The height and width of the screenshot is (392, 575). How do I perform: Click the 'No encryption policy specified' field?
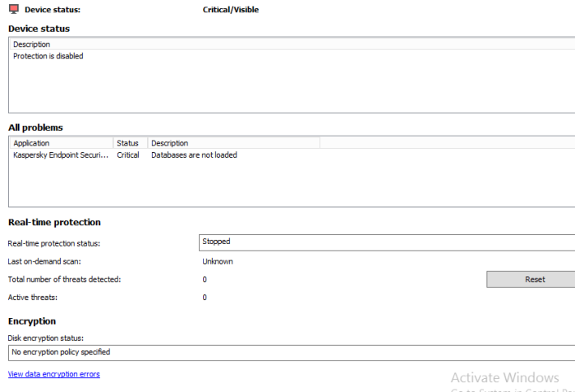pyautogui.click(x=287, y=352)
